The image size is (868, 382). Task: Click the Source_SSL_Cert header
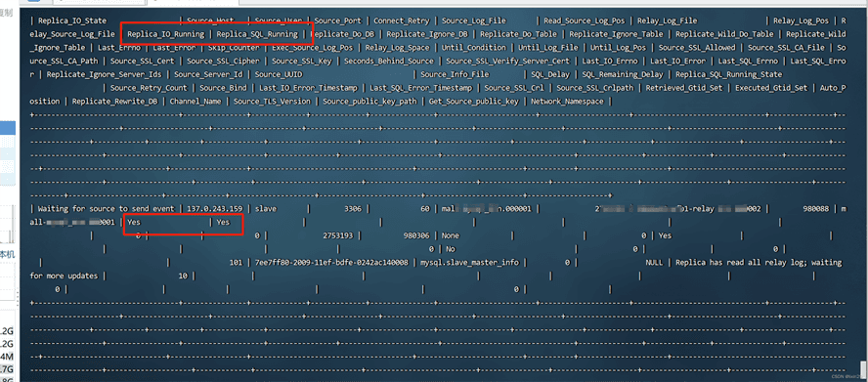pyautogui.click(x=143, y=61)
